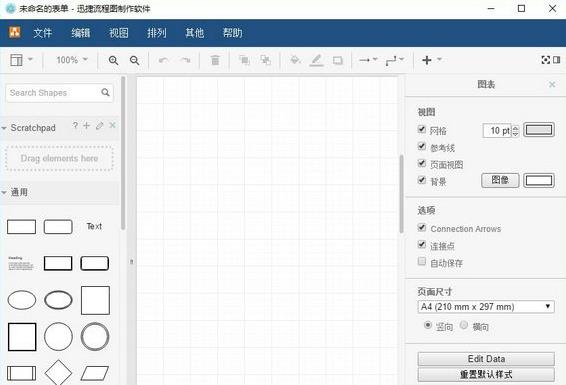Click the zoom in magnifier icon
Viewport: 566px width, 385px height.
(113, 60)
